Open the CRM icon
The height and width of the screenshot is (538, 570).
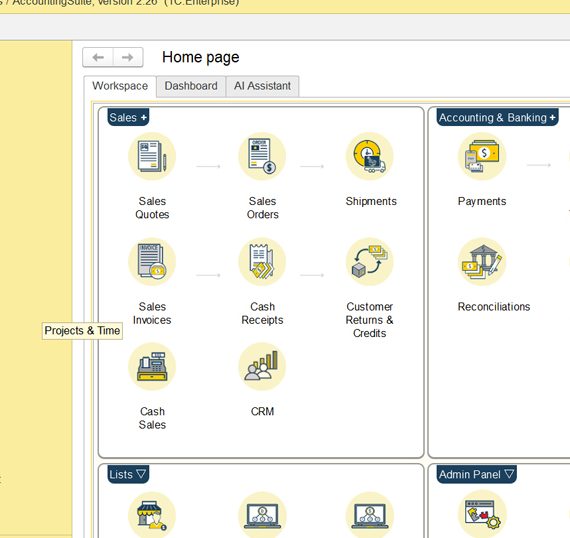(x=262, y=366)
